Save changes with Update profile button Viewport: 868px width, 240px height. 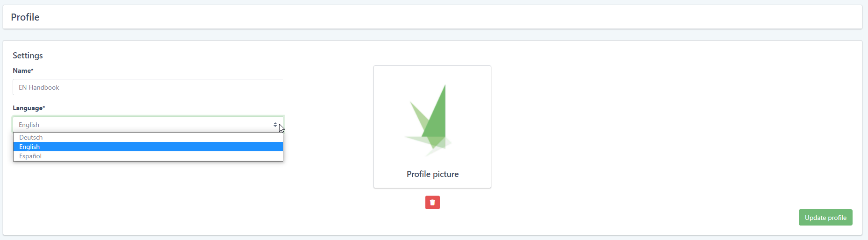point(825,218)
